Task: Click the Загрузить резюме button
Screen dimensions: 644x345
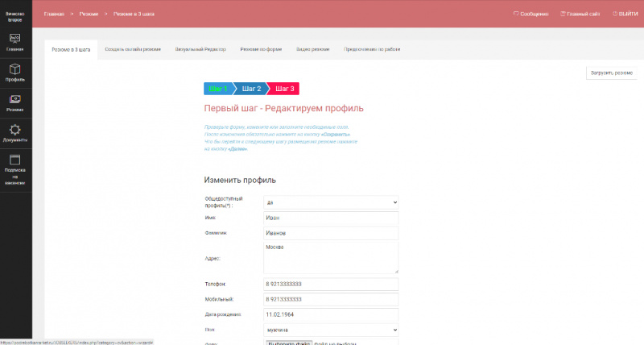Action: point(611,73)
